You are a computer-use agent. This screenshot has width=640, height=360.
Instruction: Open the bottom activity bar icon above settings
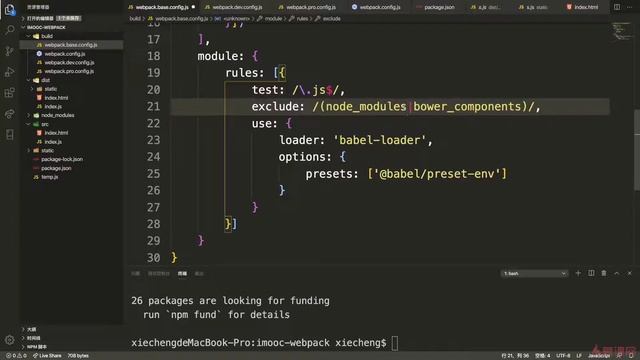tap(9, 135)
